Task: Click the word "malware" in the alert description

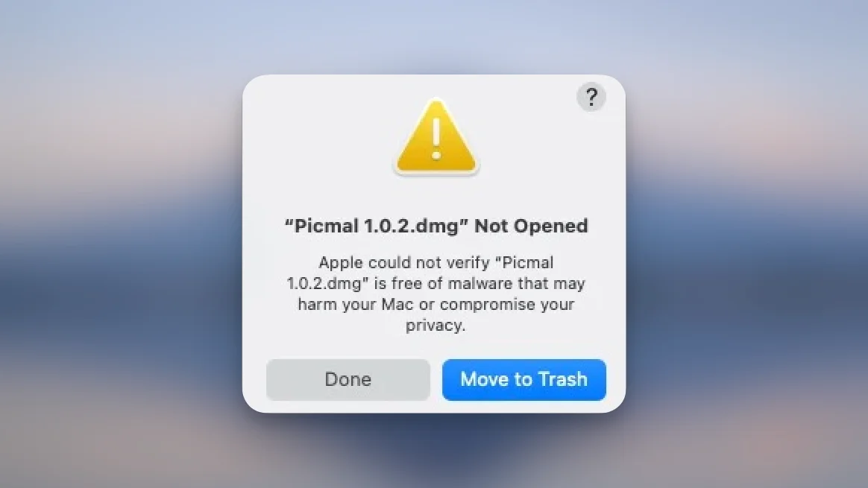Action: [480, 283]
